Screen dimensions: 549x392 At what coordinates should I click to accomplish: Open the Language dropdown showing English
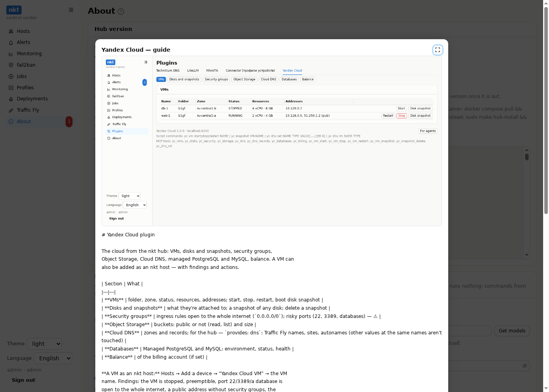coord(53,358)
